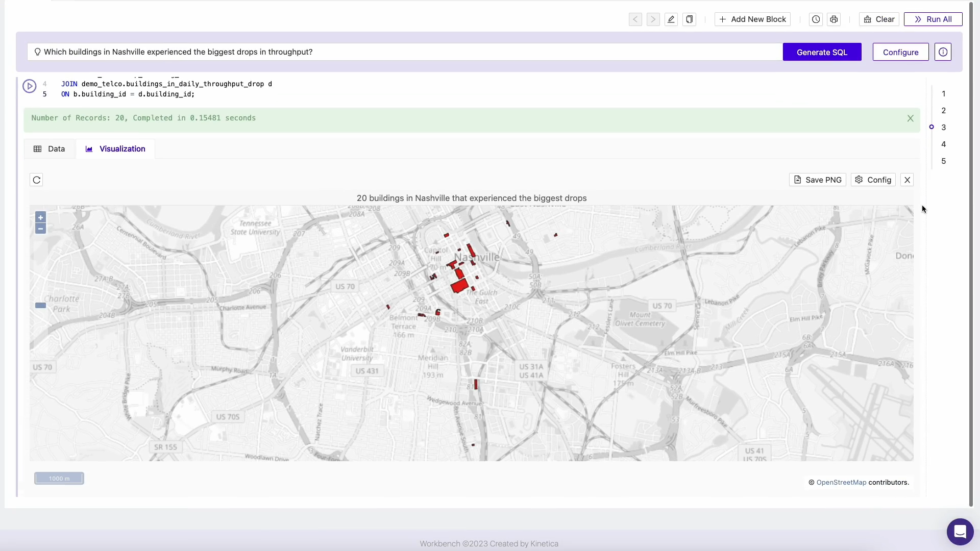Open the OpenStreetMap contributors link
This screenshot has height=551, width=980.
[841, 482]
